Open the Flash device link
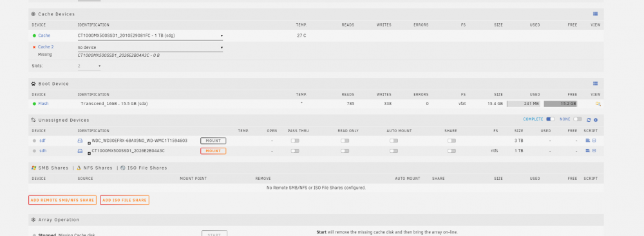The height and width of the screenshot is (236, 644). tap(44, 104)
